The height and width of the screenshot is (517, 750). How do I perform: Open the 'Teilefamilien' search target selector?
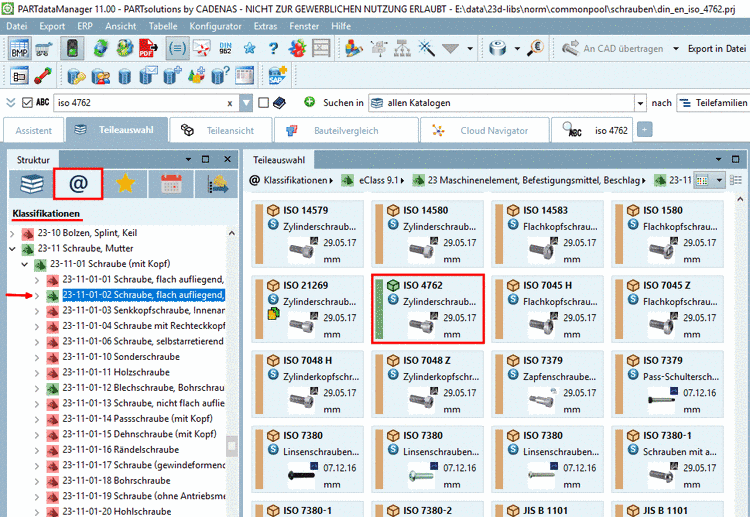[x=713, y=103]
